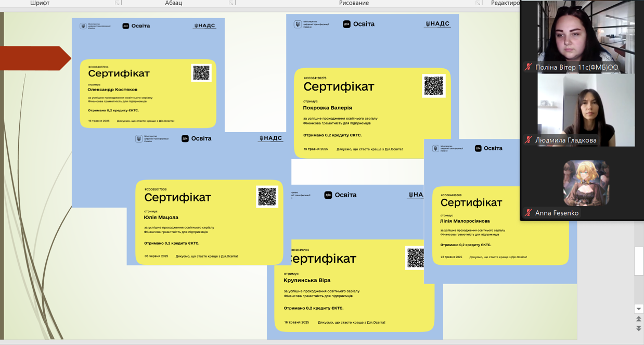The height and width of the screenshot is (345, 644).
Task: Click the ministry emblem on Покровка's certificate
Action: (x=298, y=24)
